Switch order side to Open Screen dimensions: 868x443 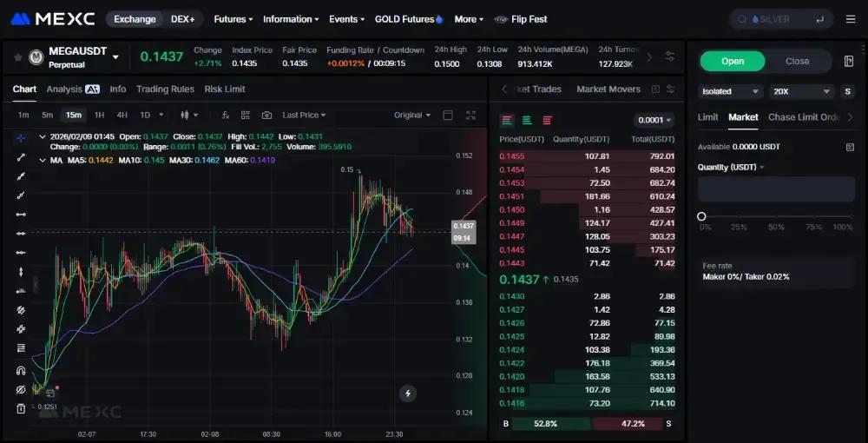click(x=733, y=61)
